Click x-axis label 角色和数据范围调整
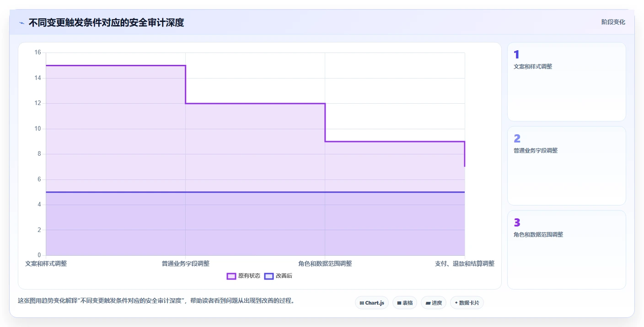Viewport: 644px width, 327px height. pyautogui.click(x=325, y=264)
